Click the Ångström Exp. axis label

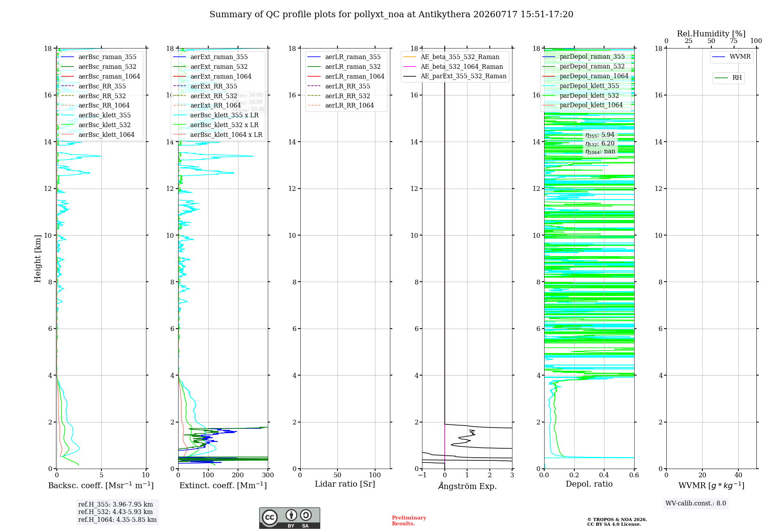click(467, 486)
